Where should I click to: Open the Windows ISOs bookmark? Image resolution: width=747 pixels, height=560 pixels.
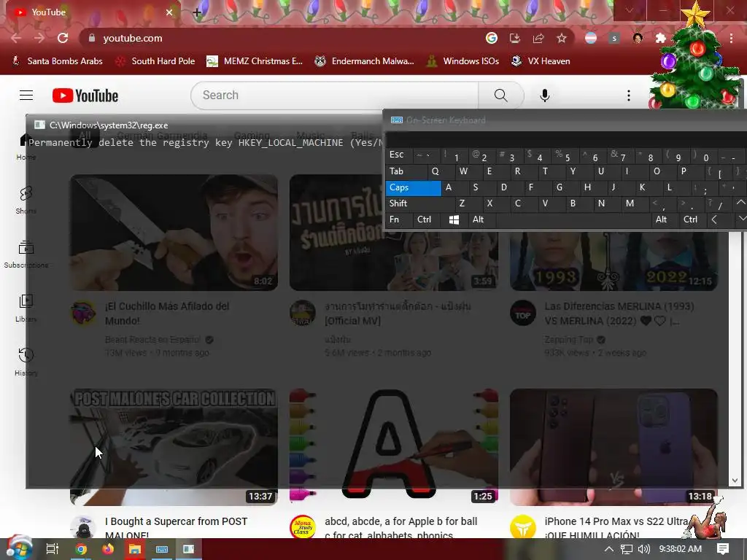pos(462,61)
